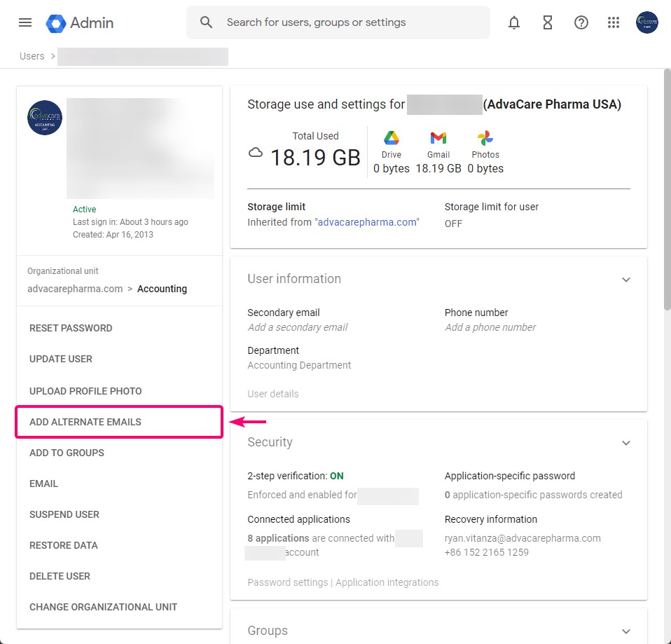Click Add a secondary email

pyautogui.click(x=298, y=327)
